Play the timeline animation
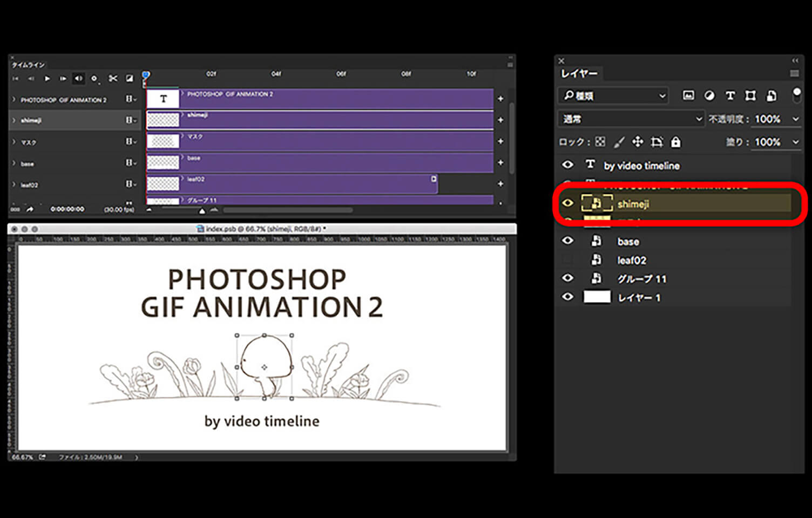The image size is (812, 518). pos(47,79)
